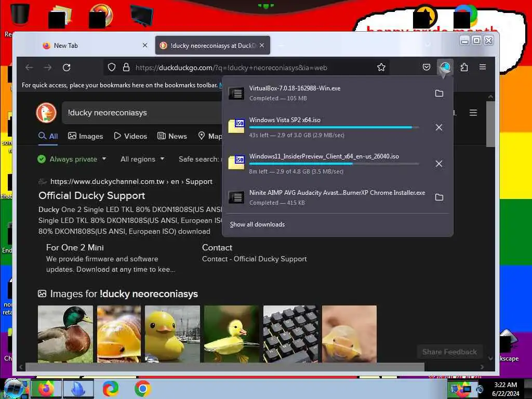Open the Extensions puzzle icon
Viewport: 532px width, 399px height.
coord(464,67)
